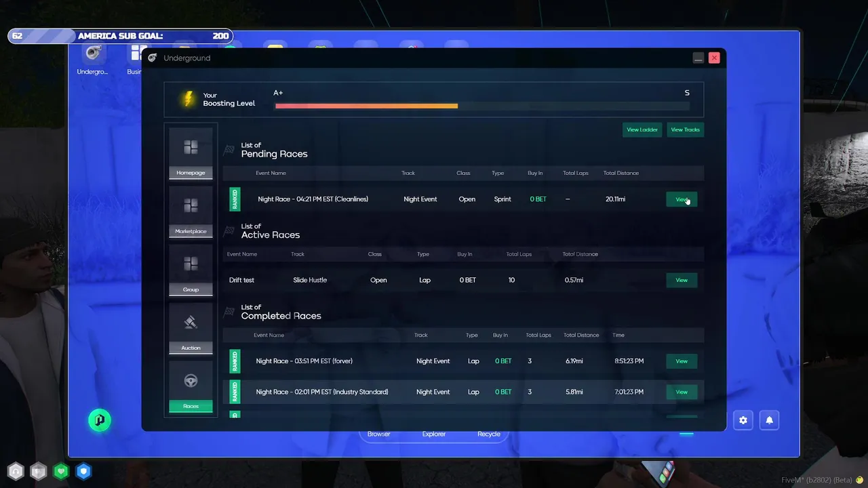This screenshot has height=488, width=868.
Task: Open Browser from the bottom dock
Action: (x=379, y=434)
